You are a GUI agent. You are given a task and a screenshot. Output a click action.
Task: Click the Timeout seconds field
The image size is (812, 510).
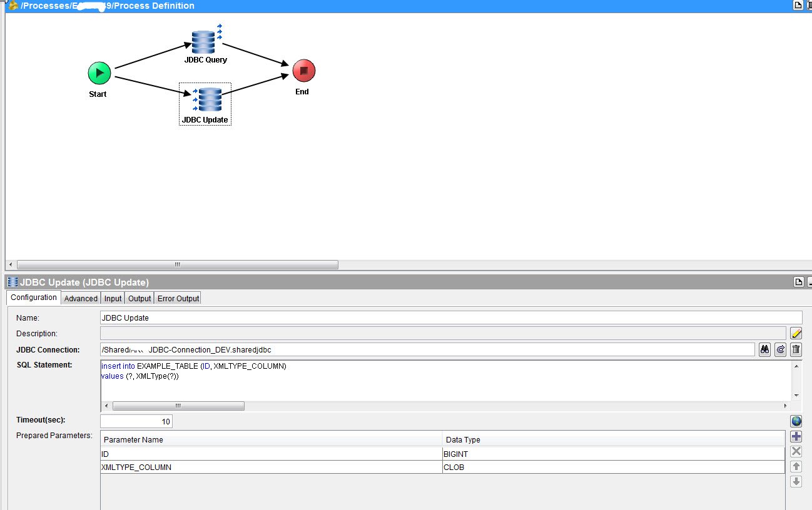tap(136, 422)
